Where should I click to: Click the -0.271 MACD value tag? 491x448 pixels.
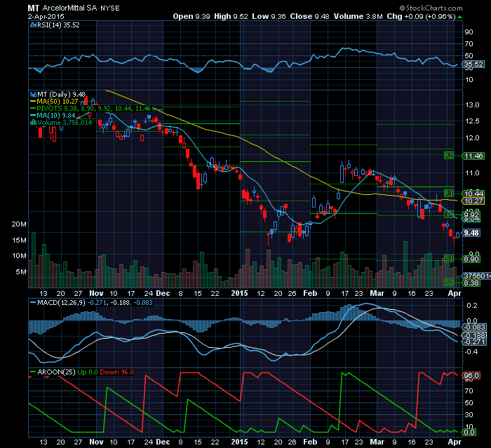(475, 342)
